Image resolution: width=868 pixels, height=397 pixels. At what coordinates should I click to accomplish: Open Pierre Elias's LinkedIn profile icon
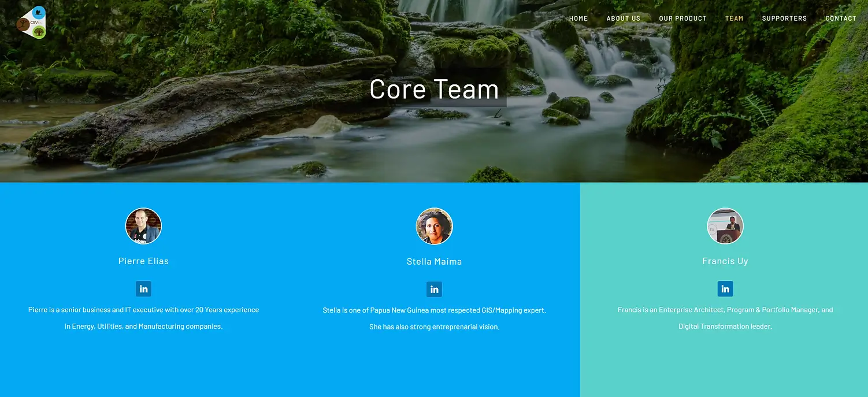(x=143, y=289)
